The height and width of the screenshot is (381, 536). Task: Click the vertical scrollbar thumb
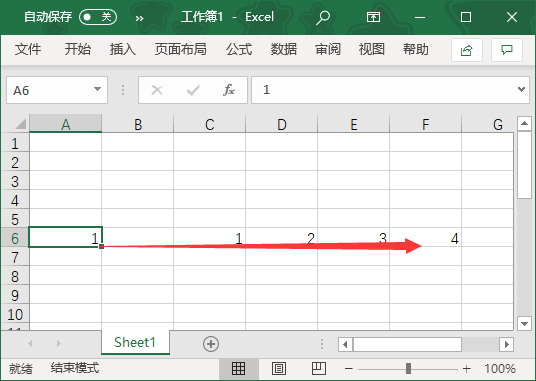pyautogui.click(x=525, y=165)
